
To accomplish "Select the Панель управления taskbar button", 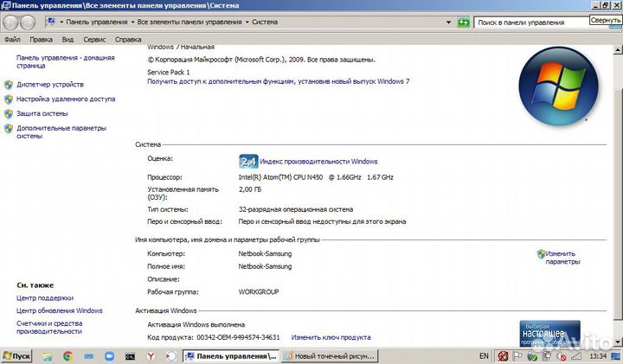I will coord(231,356).
